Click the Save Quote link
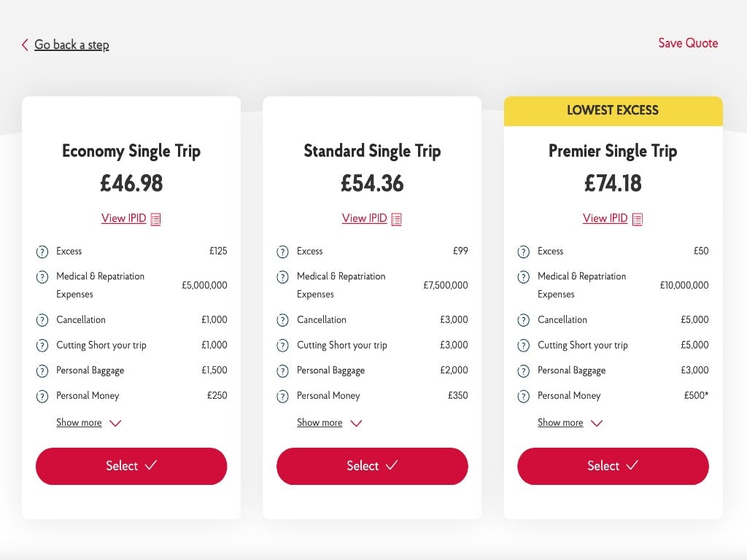 click(688, 44)
